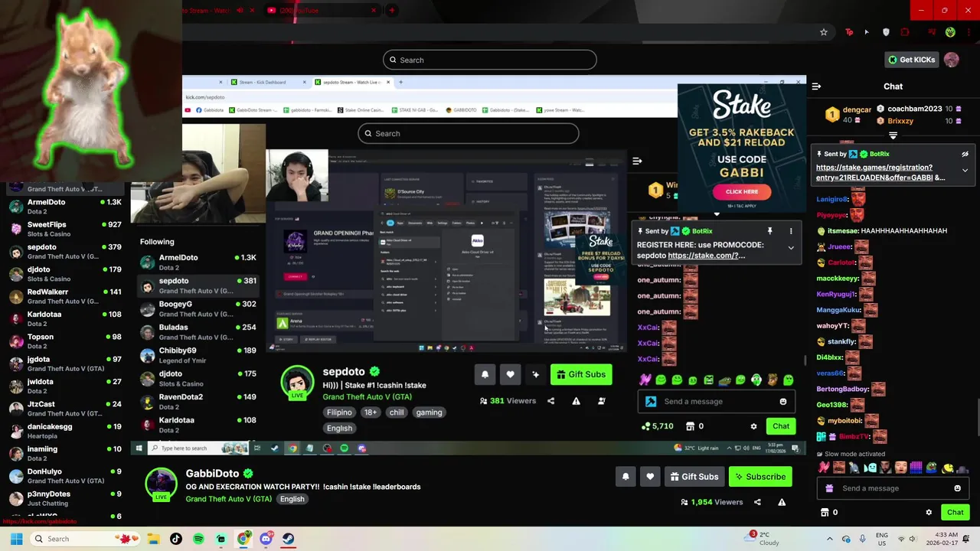Collapse the Chat panel with the arrow icon
Image resolution: width=980 pixels, height=551 pixels.
816,86
